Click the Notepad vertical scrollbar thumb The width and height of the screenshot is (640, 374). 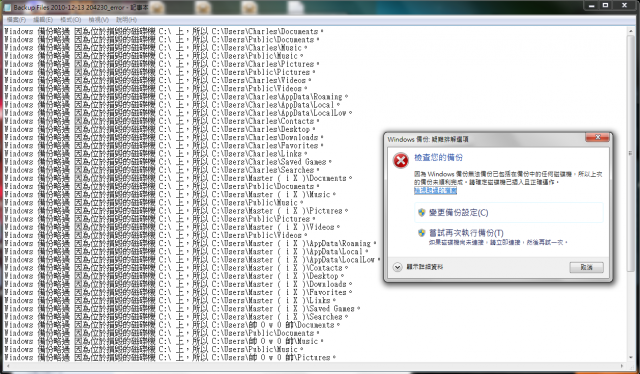point(630,153)
